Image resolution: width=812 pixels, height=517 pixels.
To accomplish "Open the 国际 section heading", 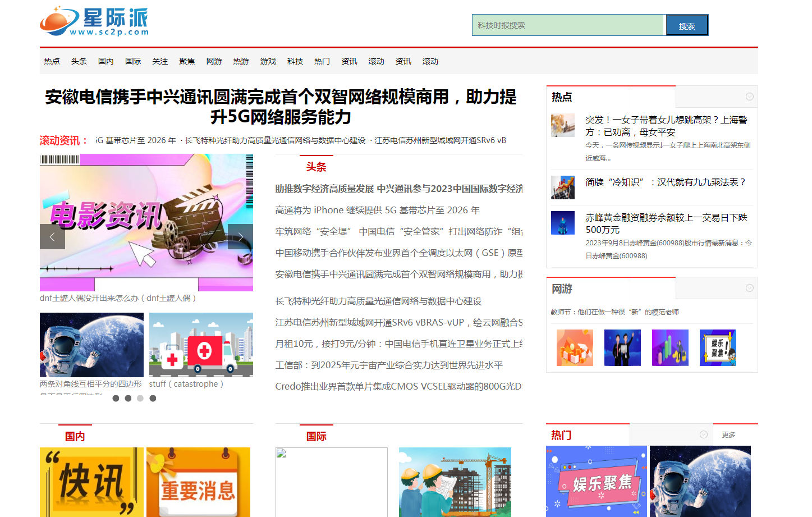I will [x=316, y=436].
